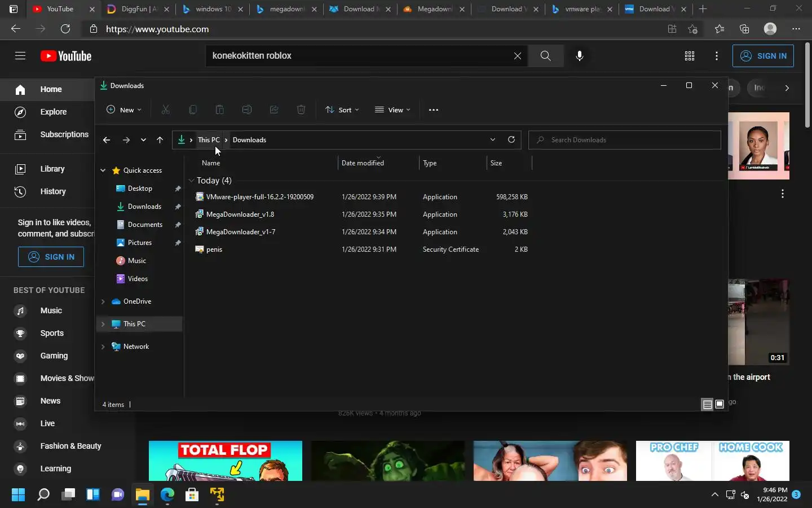Switch to large thumbnails view icon in status bar
This screenshot has height=508, width=812.
720,404
